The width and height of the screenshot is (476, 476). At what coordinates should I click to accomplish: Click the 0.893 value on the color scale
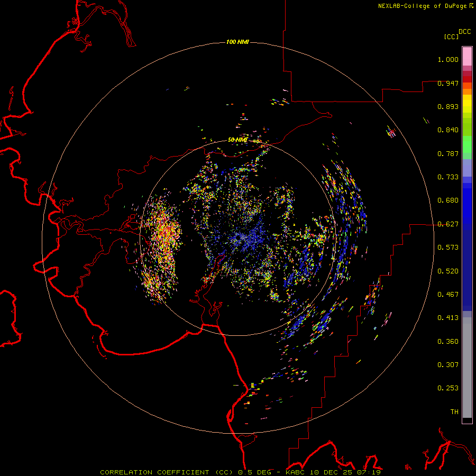pos(448,106)
